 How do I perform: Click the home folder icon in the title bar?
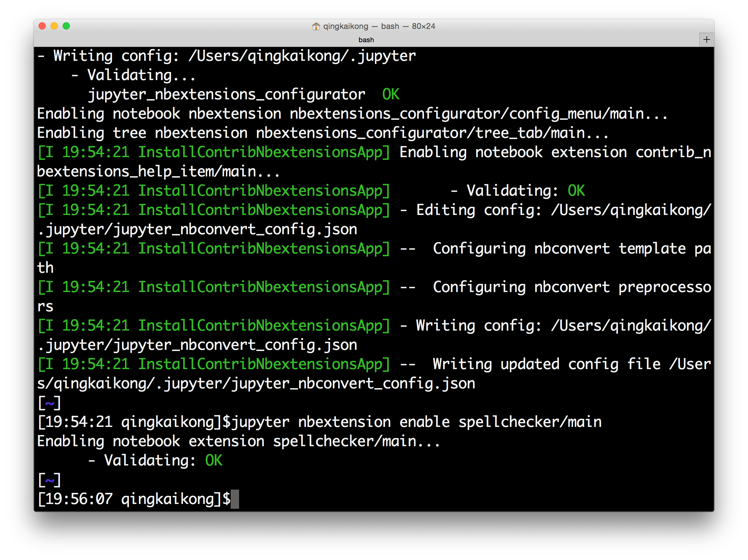(x=316, y=26)
